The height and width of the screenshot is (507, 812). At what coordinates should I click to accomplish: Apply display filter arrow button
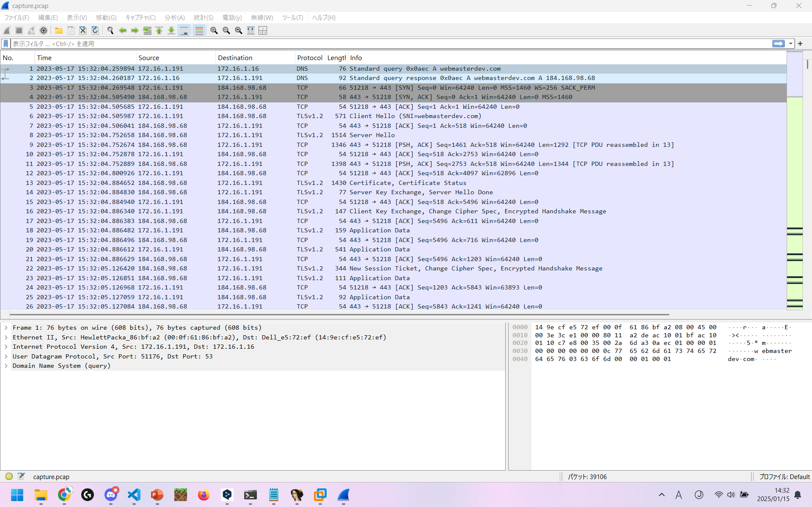click(778, 44)
